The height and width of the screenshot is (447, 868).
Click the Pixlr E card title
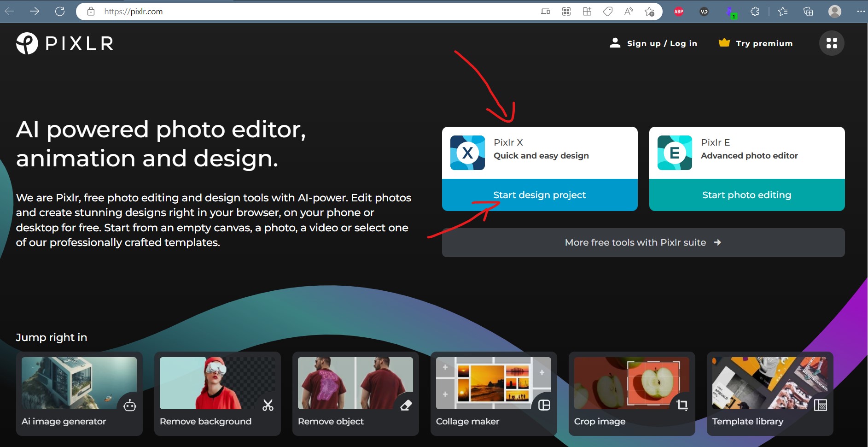(716, 142)
